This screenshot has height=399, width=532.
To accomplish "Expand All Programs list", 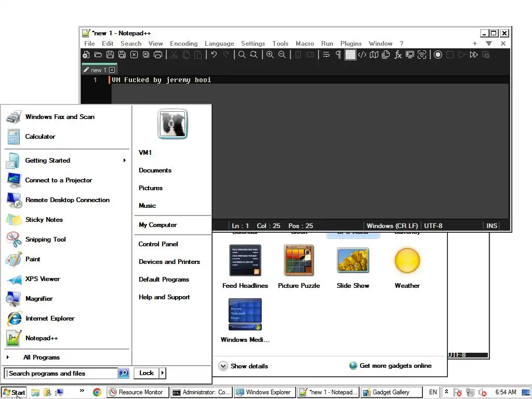I will (x=67, y=357).
